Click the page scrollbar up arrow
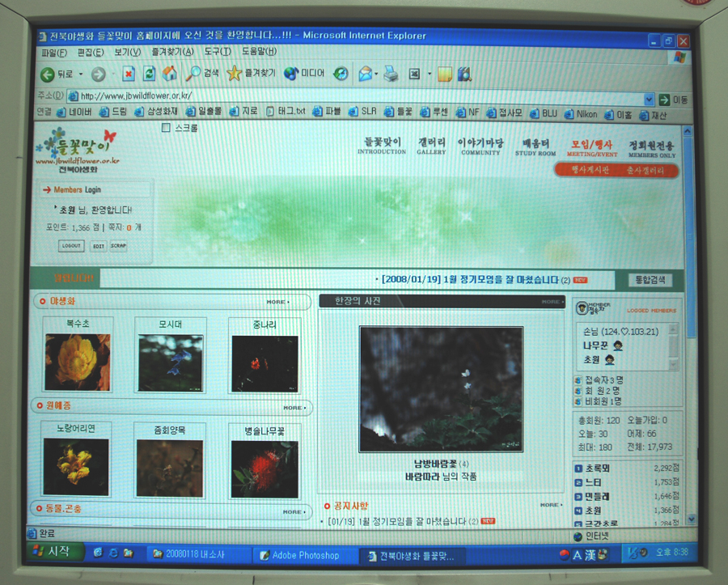This screenshot has height=585, width=728. [687, 131]
